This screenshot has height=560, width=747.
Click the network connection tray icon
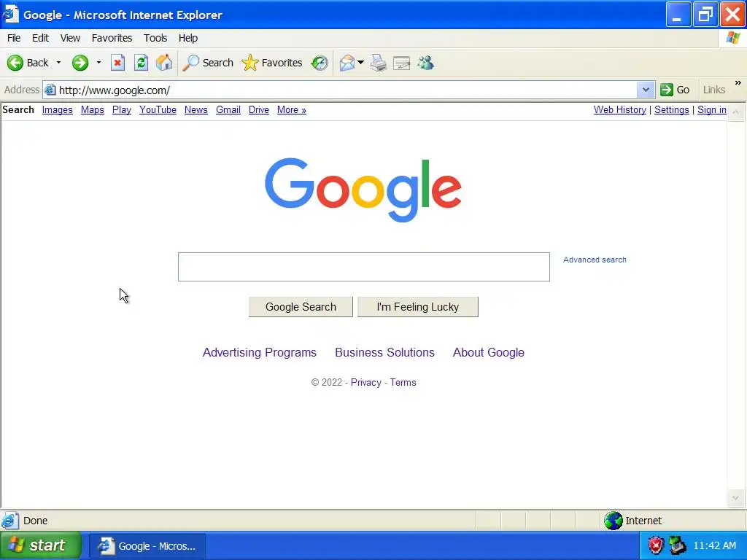[677, 545]
